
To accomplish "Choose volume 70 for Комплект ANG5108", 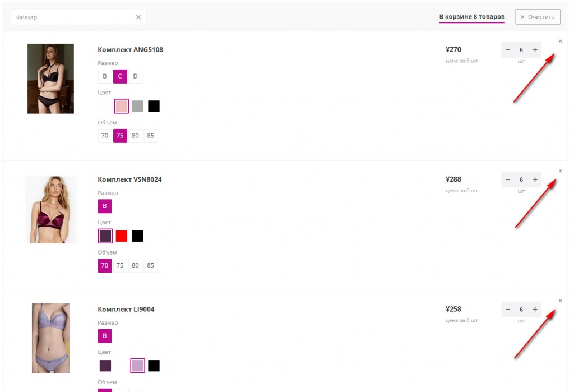I will coord(105,136).
